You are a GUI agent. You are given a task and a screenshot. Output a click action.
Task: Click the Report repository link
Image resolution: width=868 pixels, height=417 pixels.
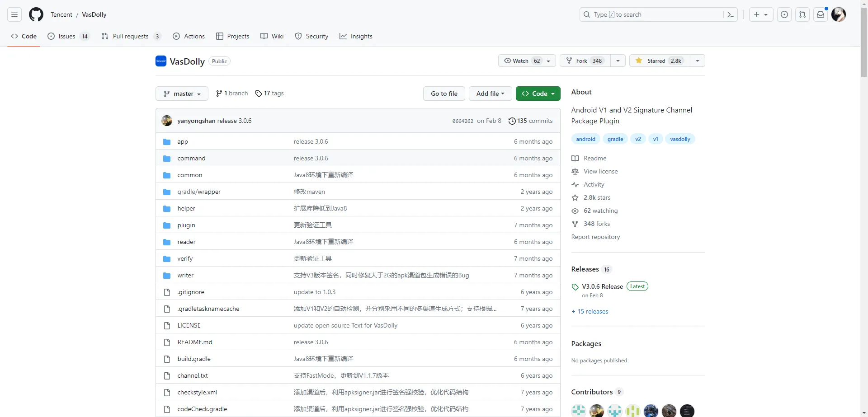click(x=595, y=237)
